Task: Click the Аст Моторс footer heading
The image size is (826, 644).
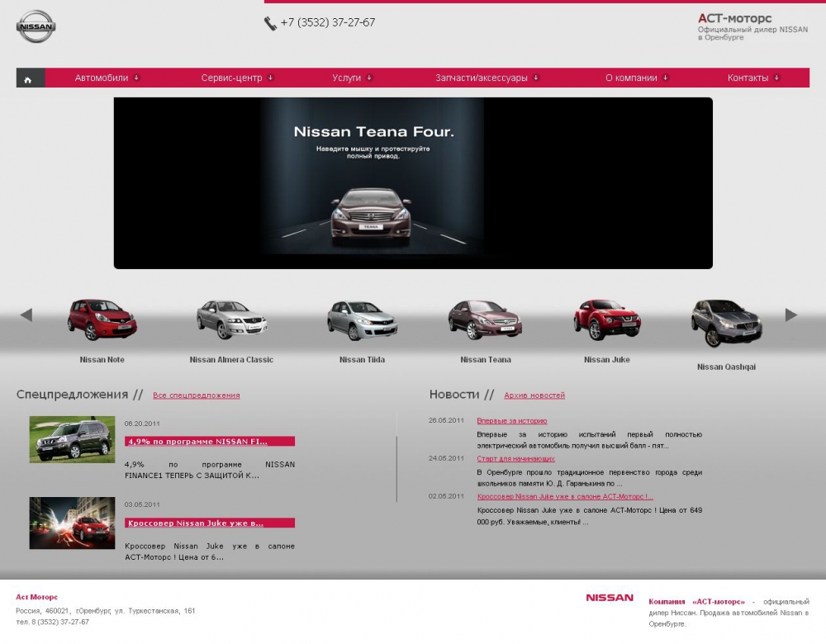Action: coord(37,597)
